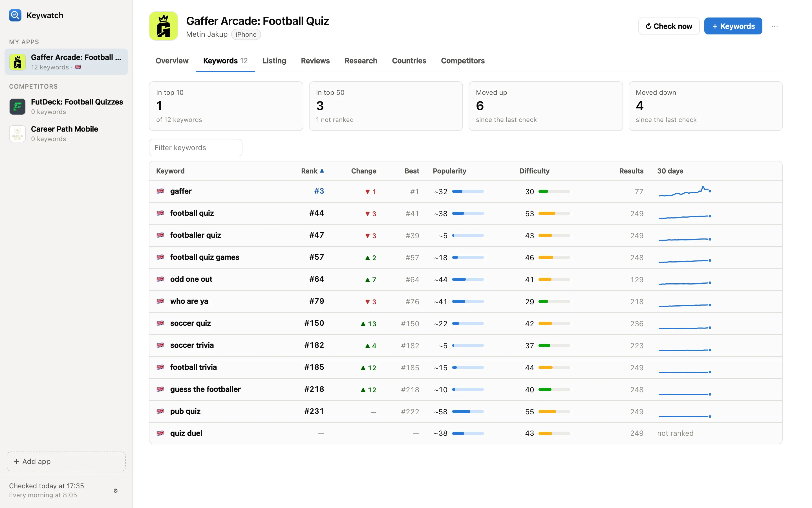Image resolution: width=812 pixels, height=508 pixels.
Task: Click the Metin Jakup developer name
Action: [x=207, y=34]
